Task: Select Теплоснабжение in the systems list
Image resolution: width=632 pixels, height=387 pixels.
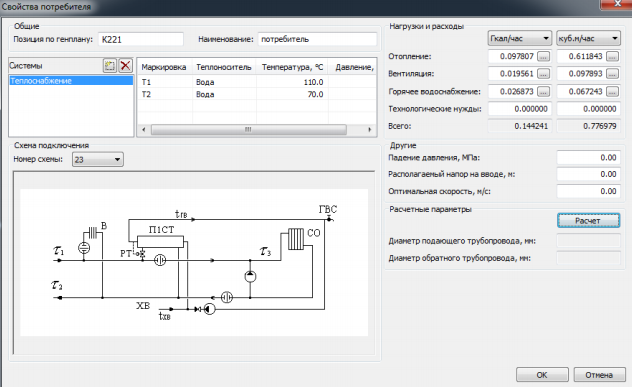Action: click(x=71, y=81)
